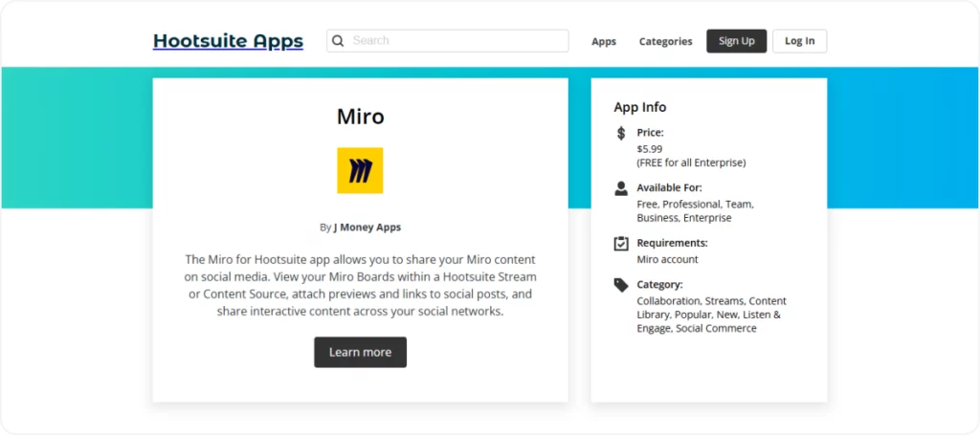Click the tag icon beside Category
The image size is (980, 435).
click(620, 285)
